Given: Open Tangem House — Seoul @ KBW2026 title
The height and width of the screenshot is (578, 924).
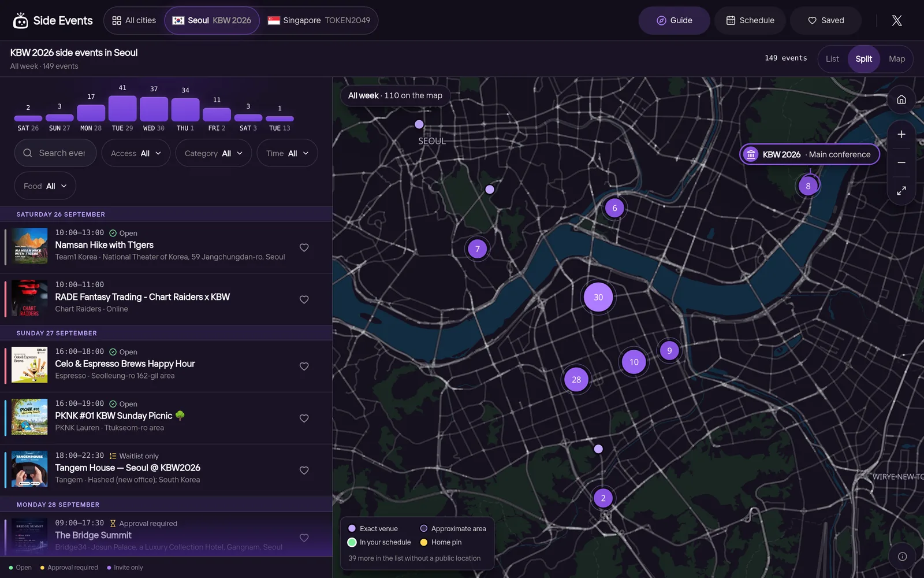Looking at the screenshot, I should click(128, 468).
